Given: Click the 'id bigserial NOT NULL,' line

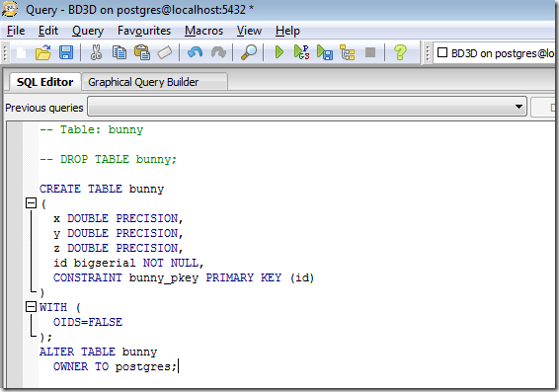Looking at the screenshot, I should point(128,263).
